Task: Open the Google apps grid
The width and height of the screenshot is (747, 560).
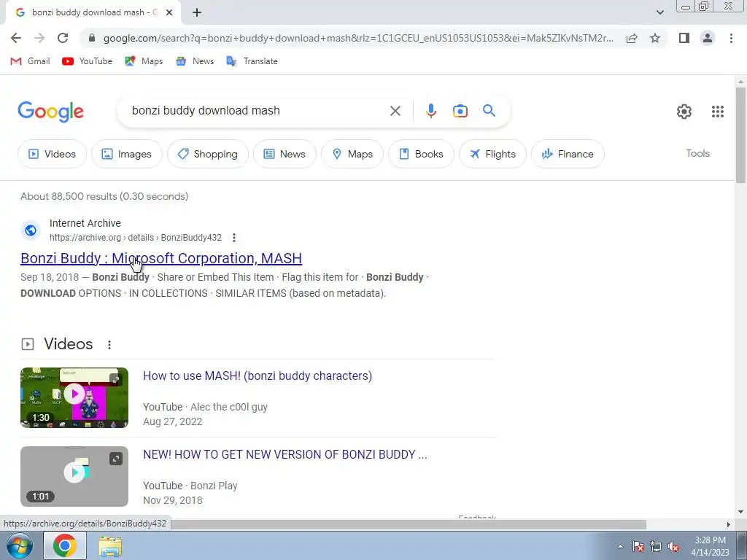Action: coord(718,112)
